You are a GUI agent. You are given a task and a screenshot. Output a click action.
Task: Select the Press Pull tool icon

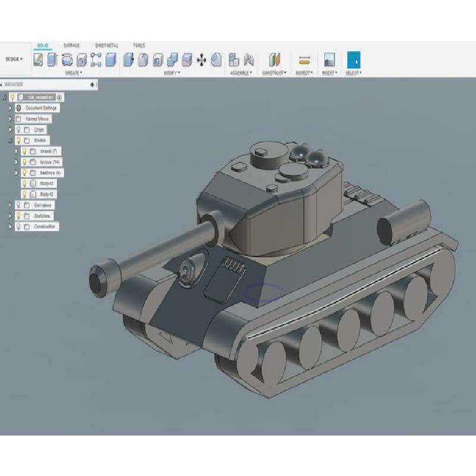coord(129,59)
